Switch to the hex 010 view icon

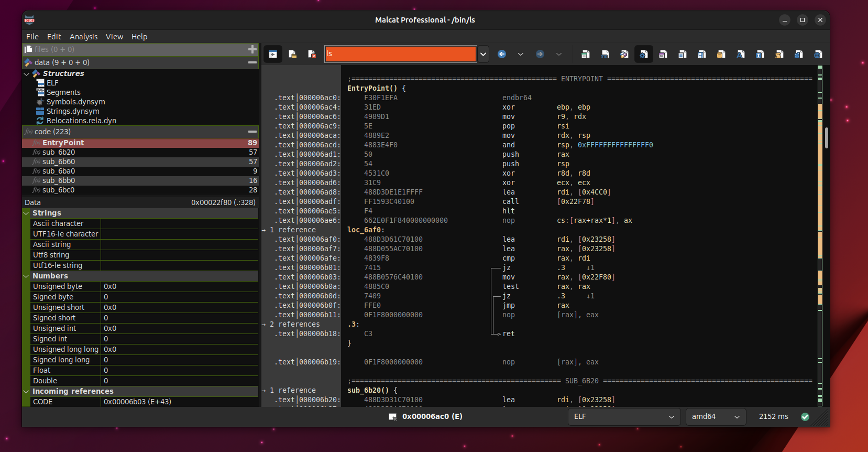click(x=605, y=54)
